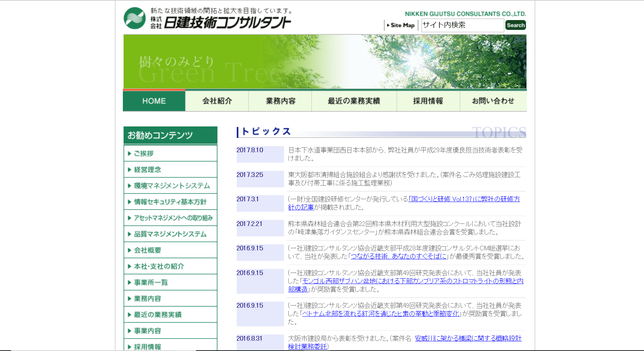
Task: Open 品質マネジメントシステム sidebar item
Action: coord(170,234)
